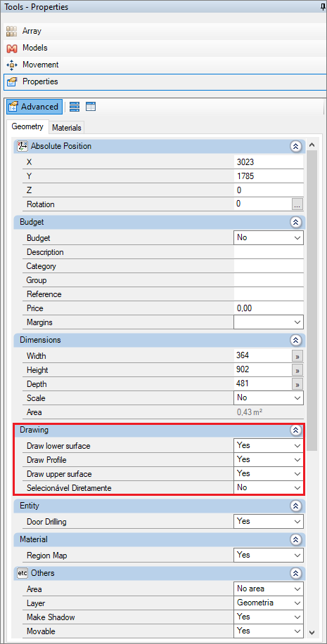Viewport: 327px width, 644px height.
Task: Collapse the Dimensions section
Action: 295,340
